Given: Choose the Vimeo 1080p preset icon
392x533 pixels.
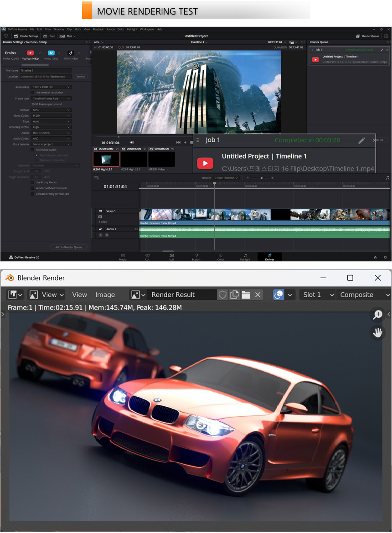Looking at the screenshot, I should 51,53.
